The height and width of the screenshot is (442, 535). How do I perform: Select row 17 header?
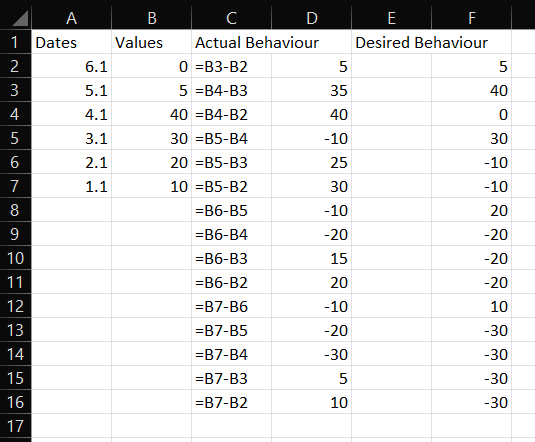click(x=15, y=426)
